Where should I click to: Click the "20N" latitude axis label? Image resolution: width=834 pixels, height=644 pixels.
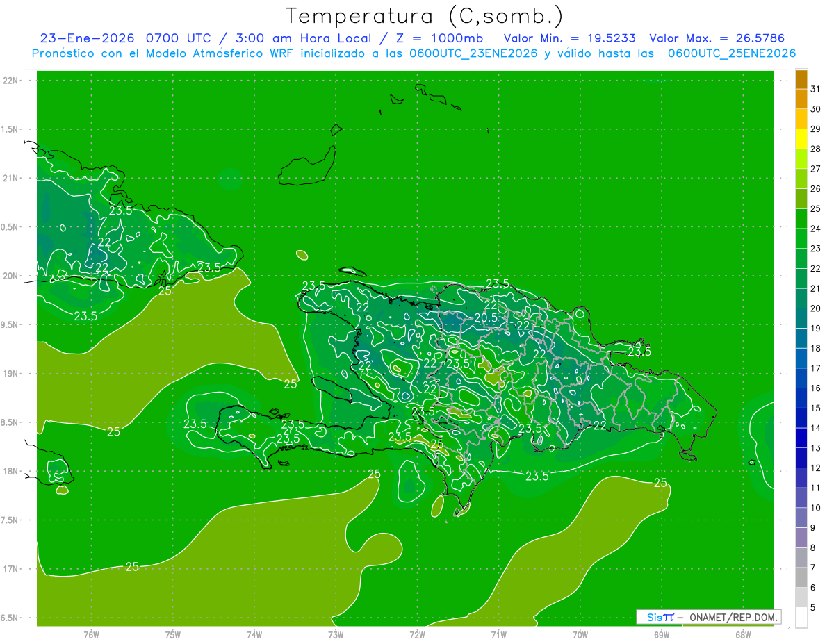[x=12, y=276]
